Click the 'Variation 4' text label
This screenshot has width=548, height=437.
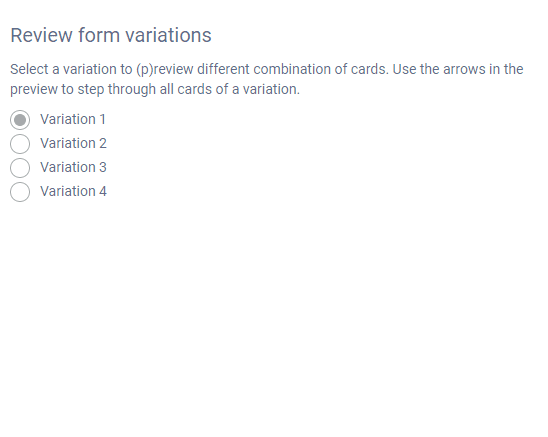(x=73, y=192)
